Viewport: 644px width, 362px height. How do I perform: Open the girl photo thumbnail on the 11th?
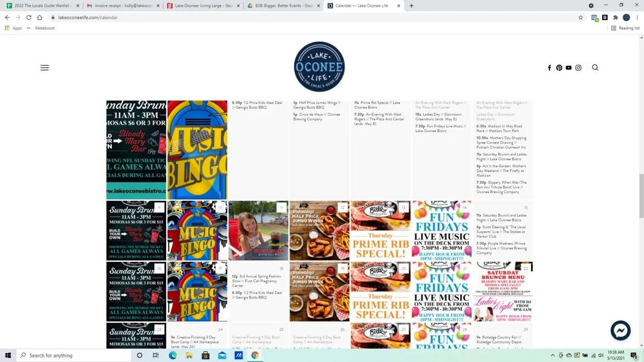click(x=258, y=230)
